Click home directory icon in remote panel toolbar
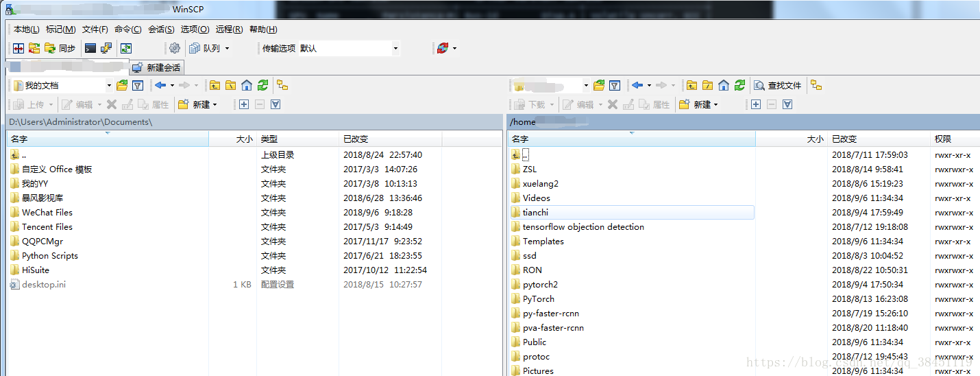 pos(724,85)
